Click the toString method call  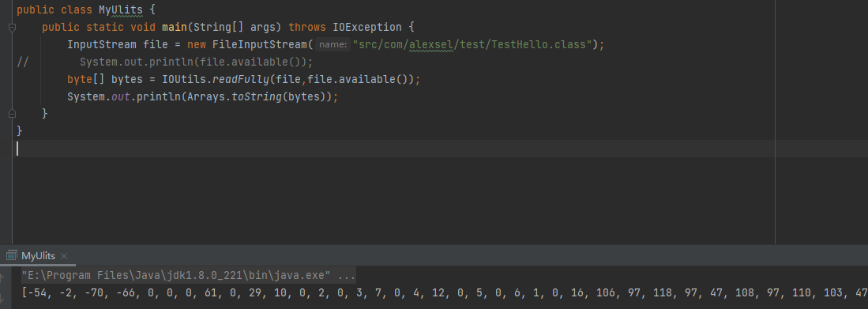[x=257, y=97]
